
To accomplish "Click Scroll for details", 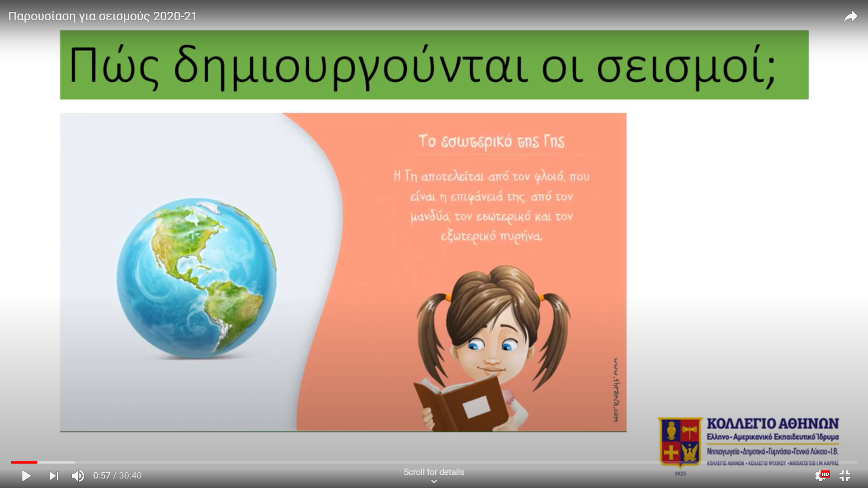I will tap(434, 472).
